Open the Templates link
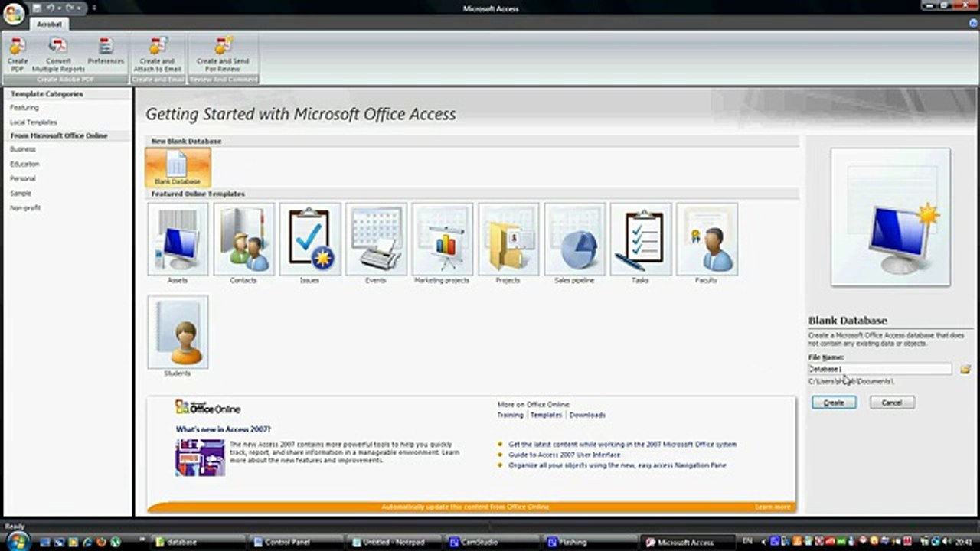This screenshot has width=980, height=551. [546, 415]
